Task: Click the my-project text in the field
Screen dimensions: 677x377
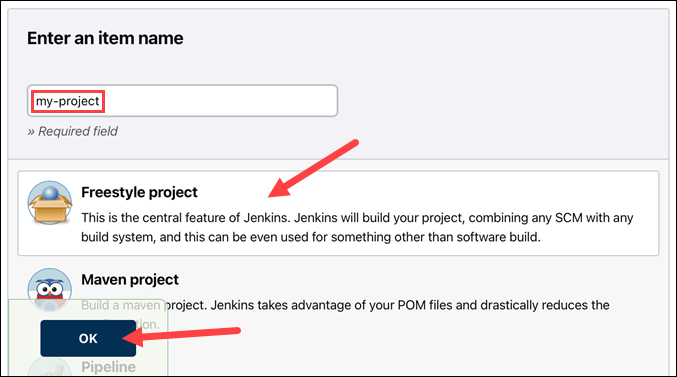Action: (68, 101)
